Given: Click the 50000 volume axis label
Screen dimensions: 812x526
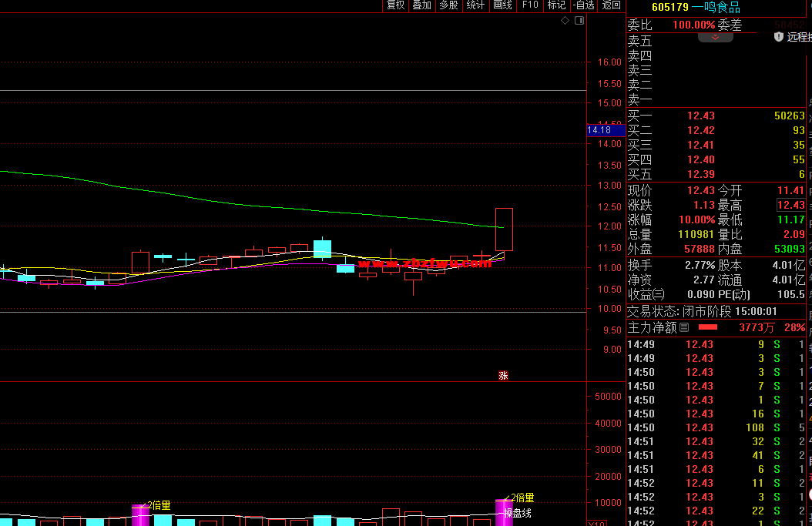Looking at the screenshot, I should click(608, 397).
